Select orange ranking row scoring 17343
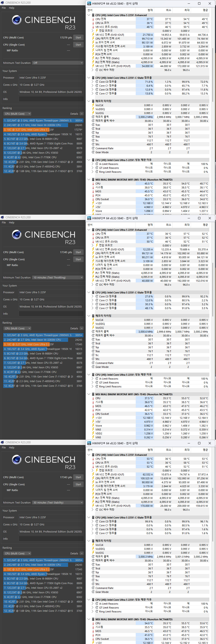This screenshot has height=644, width=216. pyautogui.click(x=43, y=570)
